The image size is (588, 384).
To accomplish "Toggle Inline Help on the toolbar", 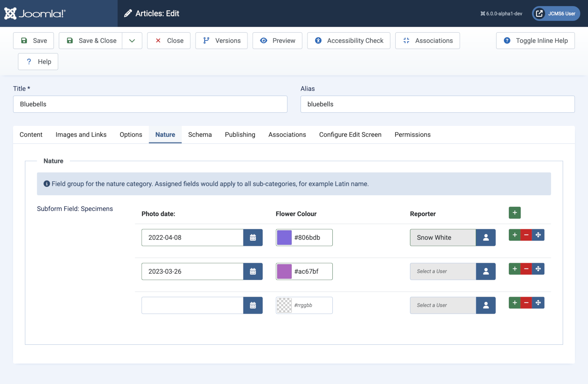I will tap(535, 41).
